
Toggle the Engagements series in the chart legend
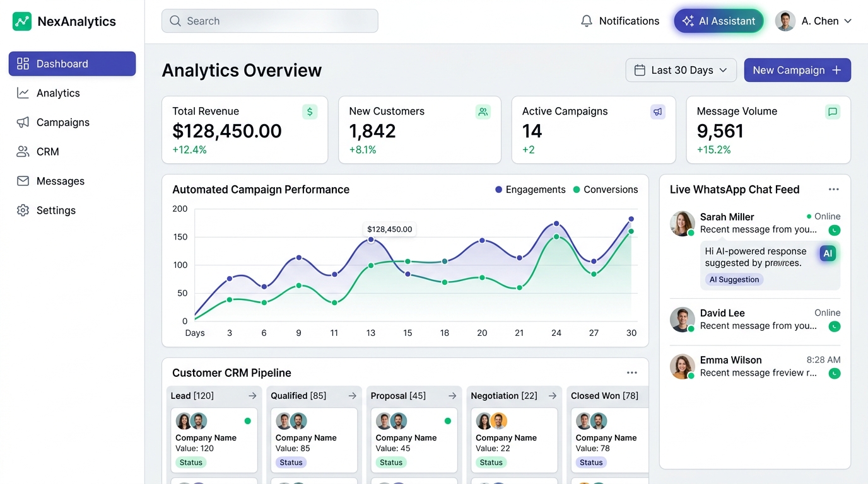point(531,190)
